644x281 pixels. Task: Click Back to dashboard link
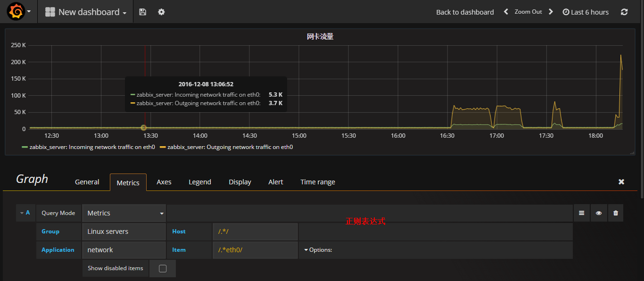click(x=465, y=12)
